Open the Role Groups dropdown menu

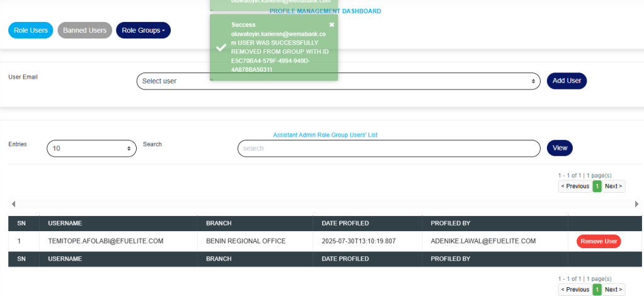(x=143, y=30)
